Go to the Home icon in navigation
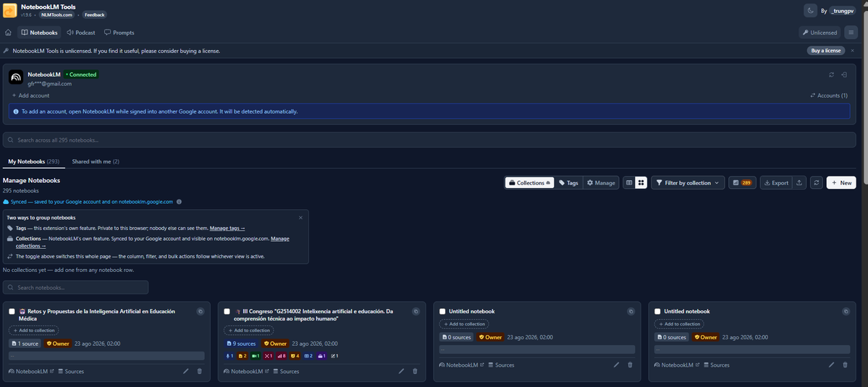Viewport: 868px width, 387px height. tap(8, 33)
